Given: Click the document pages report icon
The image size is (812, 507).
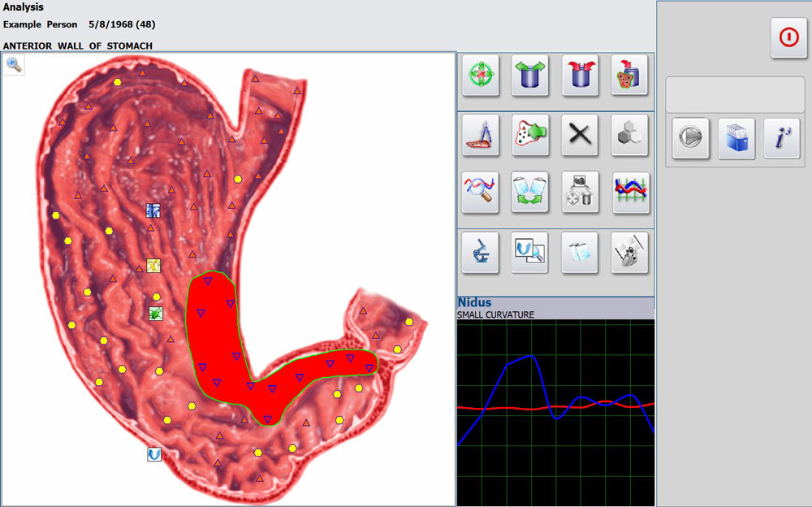Looking at the screenshot, I should (580, 252).
